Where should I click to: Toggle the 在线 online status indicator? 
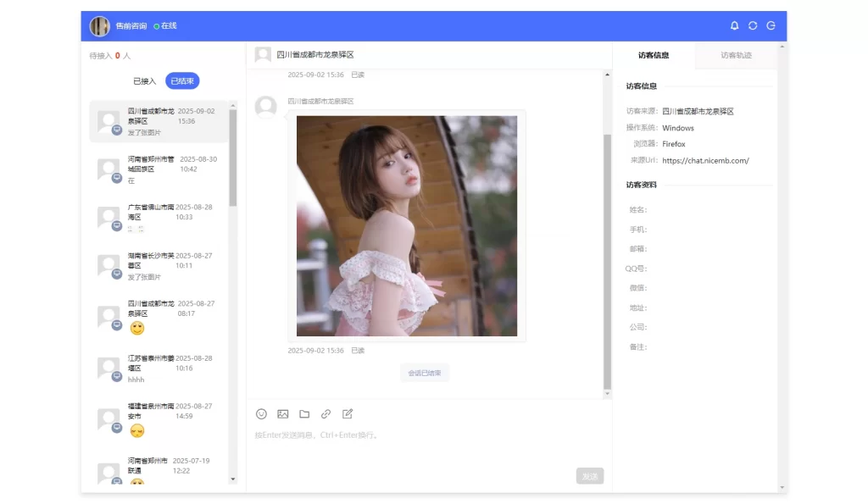click(166, 25)
